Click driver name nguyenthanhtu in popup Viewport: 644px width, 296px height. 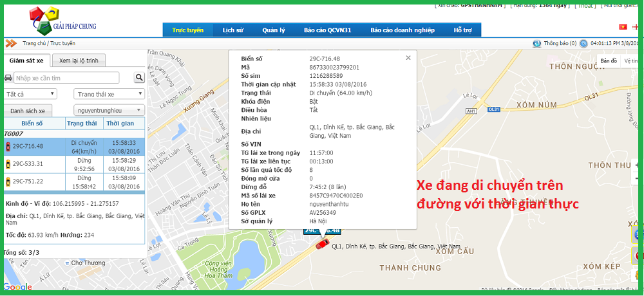pyautogui.click(x=329, y=204)
